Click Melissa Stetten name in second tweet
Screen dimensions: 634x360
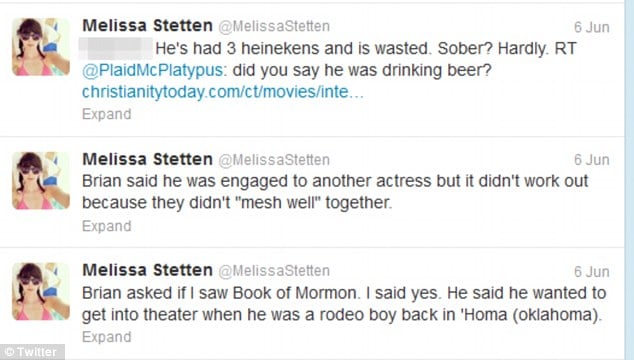tap(148, 159)
